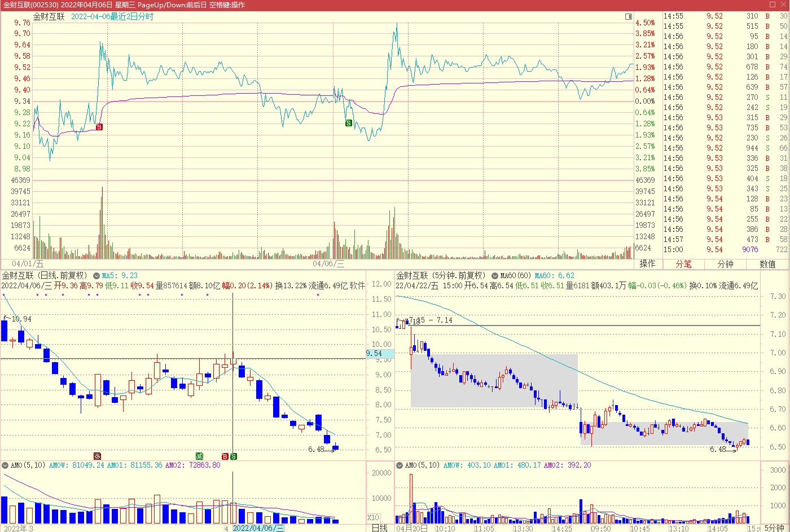Viewport: 790px width, 532px height.
Task: Open the MA60(60) indicator dropdown on 5-minute chart
Action: pyautogui.click(x=495, y=276)
